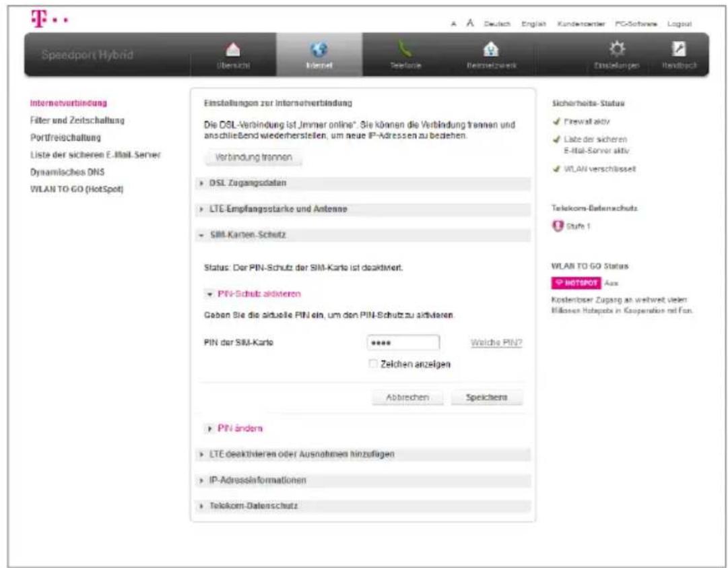Image resolution: width=728 pixels, height=568 pixels.
Task: Open the Heimnetzwerk house icon
Action: (491, 49)
